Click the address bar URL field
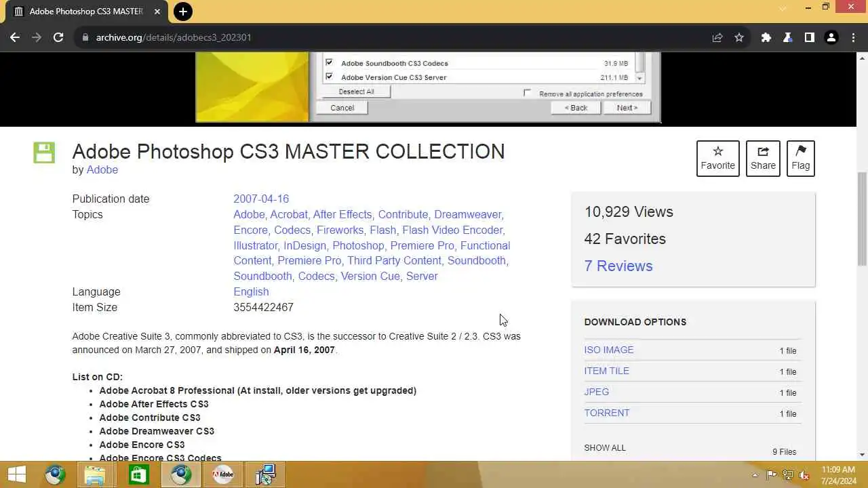868x488 pixels. (393, 37)
